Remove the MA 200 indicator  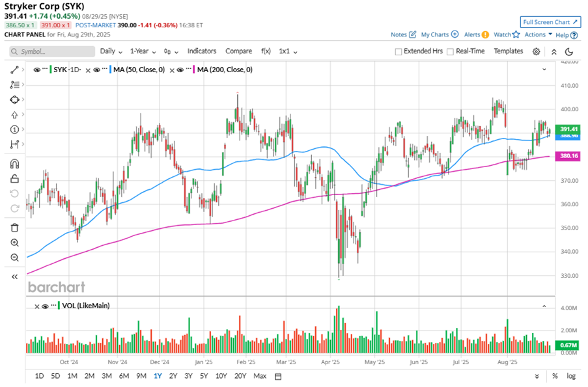pyautogui.click(x=171, y=70)
